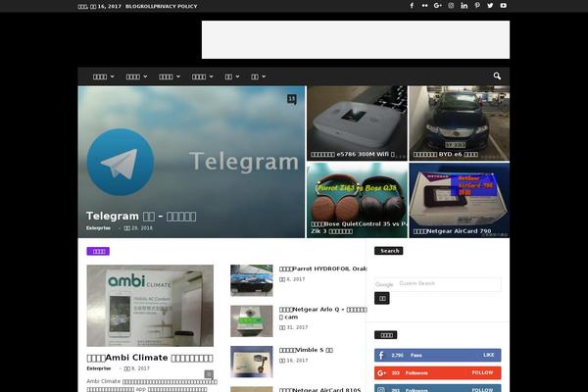
Task: Open the Netgear Arlo Q cam article title
Action: (x=322, y=313)
